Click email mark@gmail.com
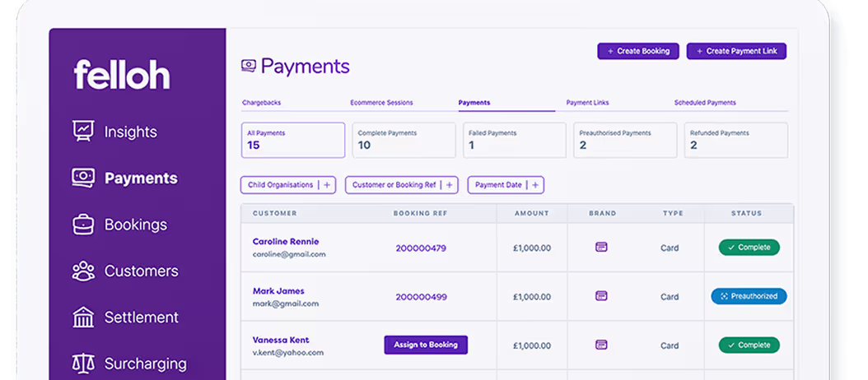The height and width of the screenshot is (380, 868). [x=286, y=304]
